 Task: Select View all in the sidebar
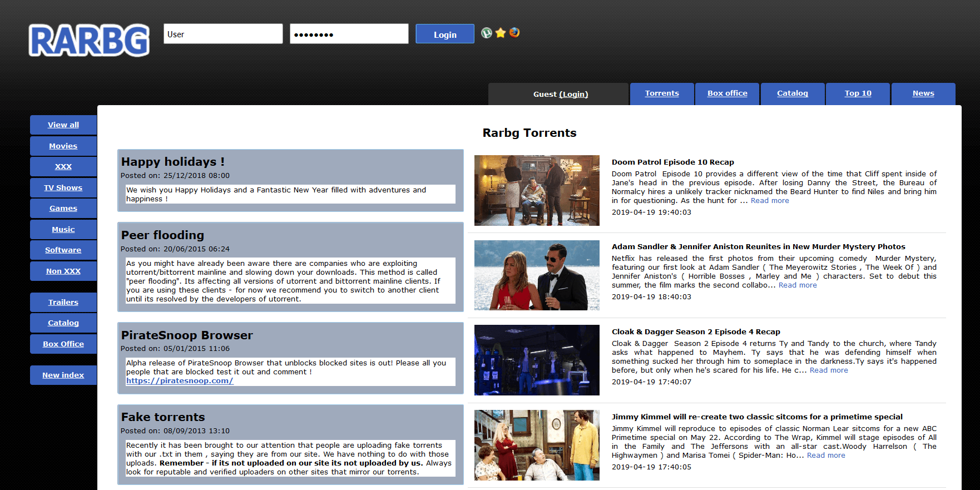(63, 125)
